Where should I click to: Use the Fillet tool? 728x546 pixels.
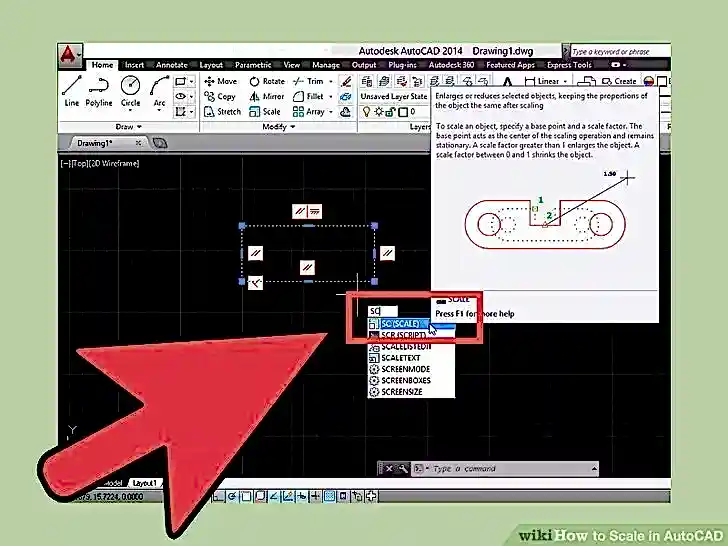point(308,97)
